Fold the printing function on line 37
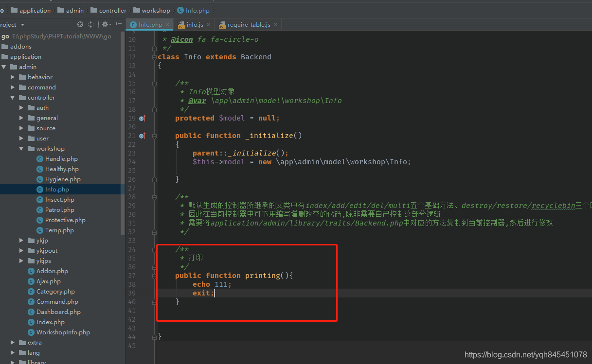The width and height of the screenshot is (592, 364). pyautogui.click(x=154, y=276)
